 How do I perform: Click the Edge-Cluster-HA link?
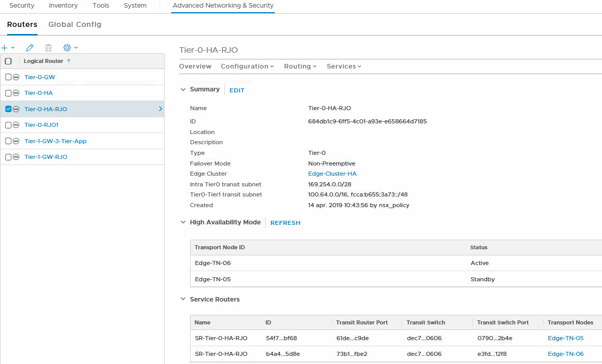point(332,174)
